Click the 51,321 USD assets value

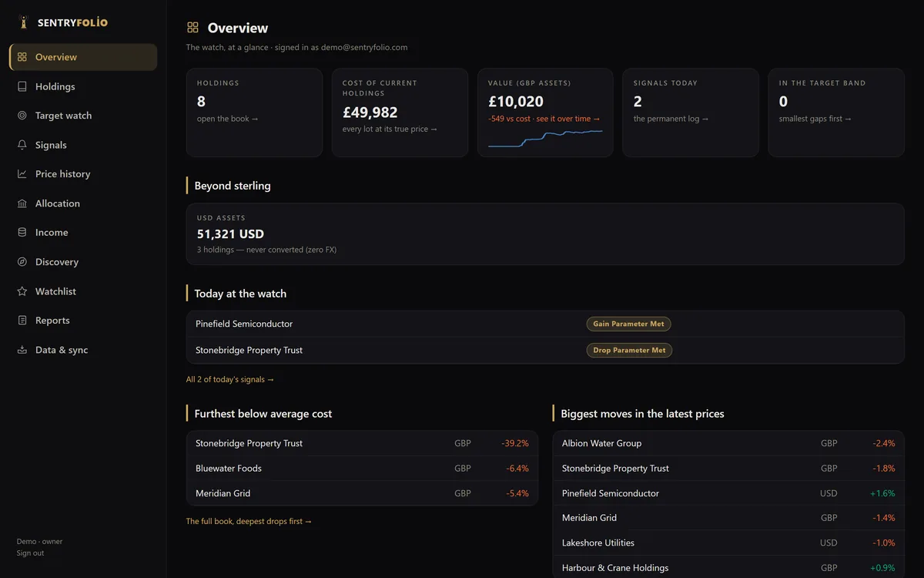[230, 234]
